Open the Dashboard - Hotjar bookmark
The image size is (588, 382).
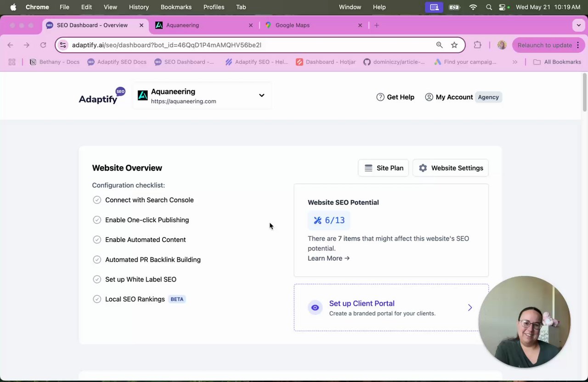pyautogui.click(x=326, y=62)
